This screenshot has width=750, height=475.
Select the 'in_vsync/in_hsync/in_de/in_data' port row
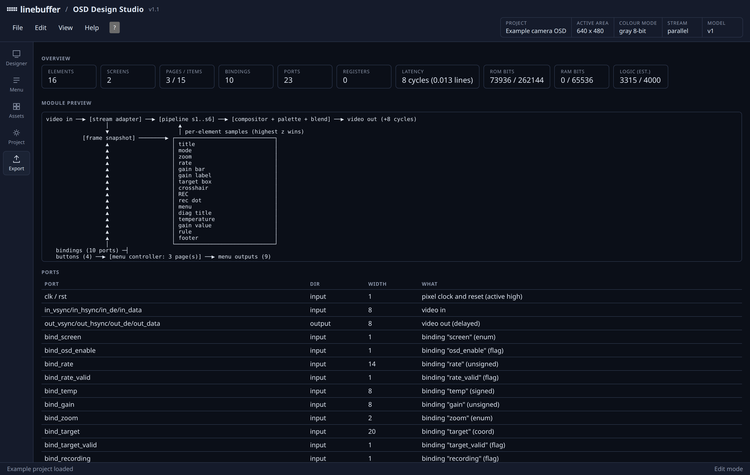[391, 310]
